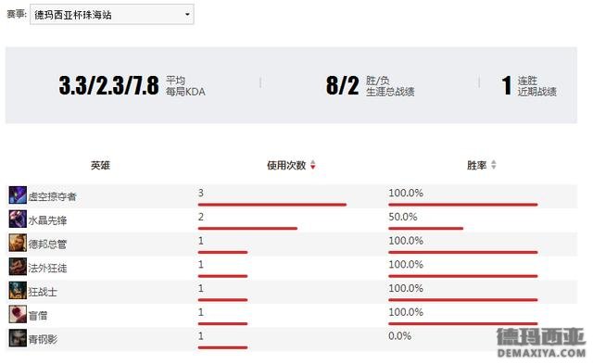Click the 狂战士 champion icon
The image size is (593, 364).
pyautogui.click(x=18, y=290)
